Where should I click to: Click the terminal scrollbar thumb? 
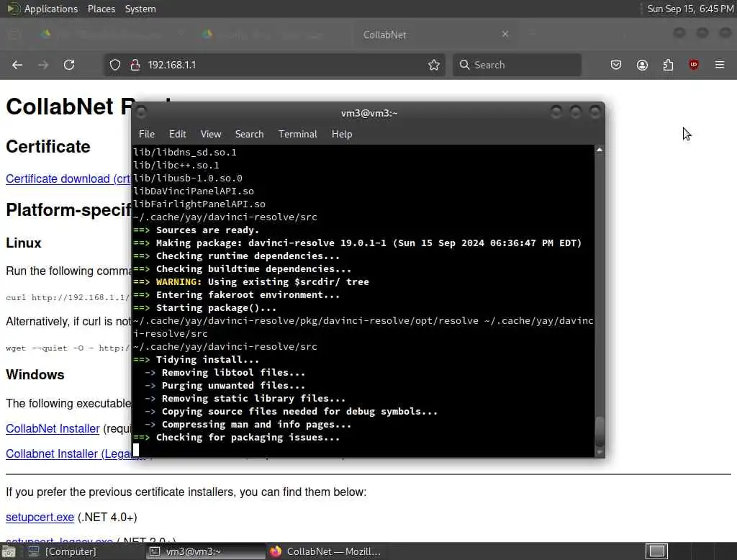point(600,432)
